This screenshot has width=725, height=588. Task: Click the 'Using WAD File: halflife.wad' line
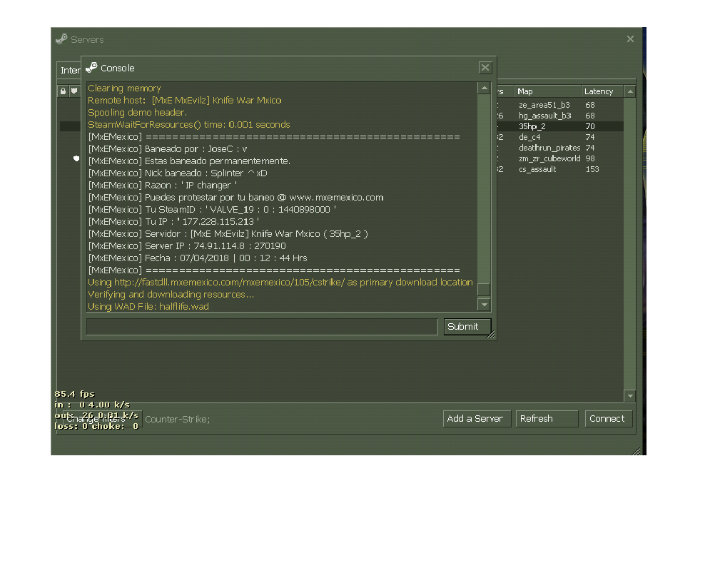click(x=148, y=306)
